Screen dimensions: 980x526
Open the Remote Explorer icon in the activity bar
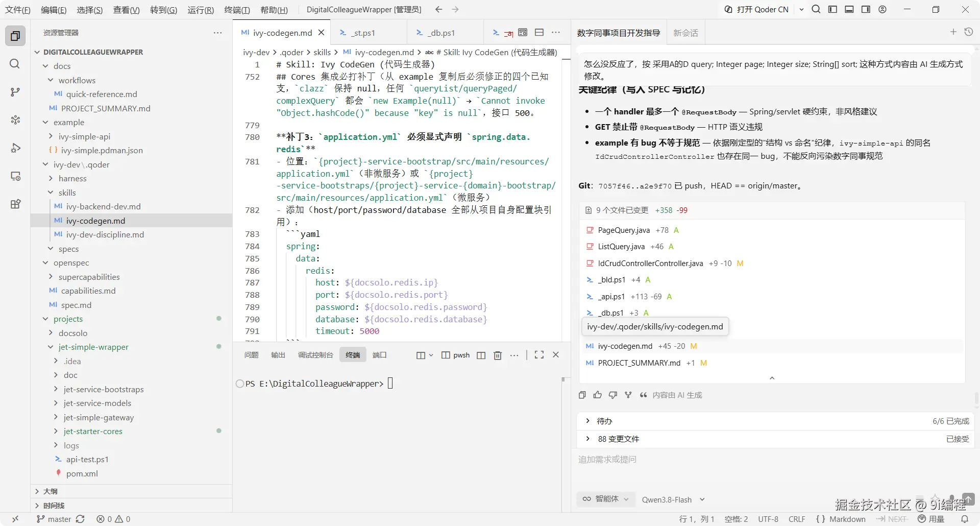point(15,176)
